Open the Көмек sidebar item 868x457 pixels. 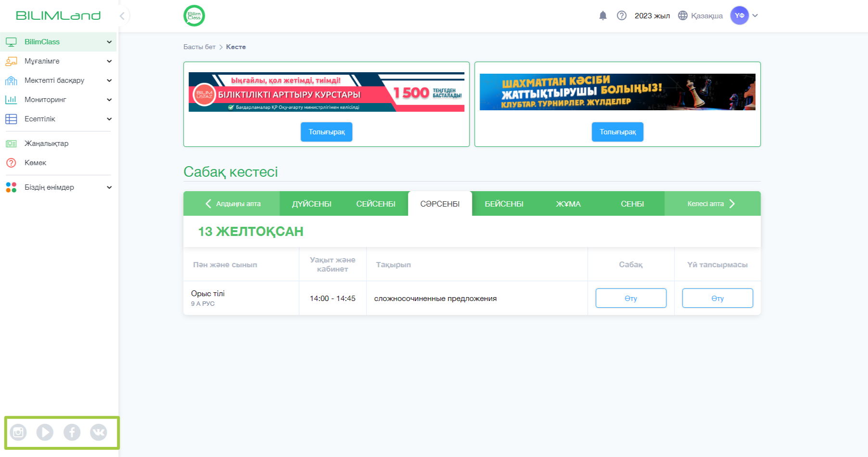coord(58,163)
